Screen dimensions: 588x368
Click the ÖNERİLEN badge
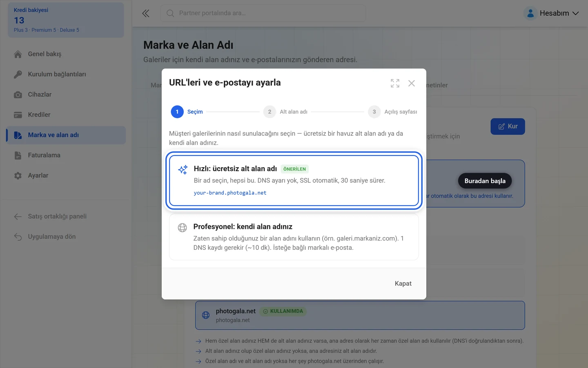click(294, 169)
